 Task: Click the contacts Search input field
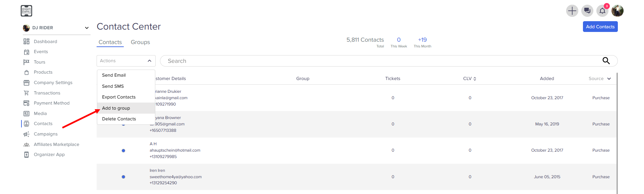point(389,61)
